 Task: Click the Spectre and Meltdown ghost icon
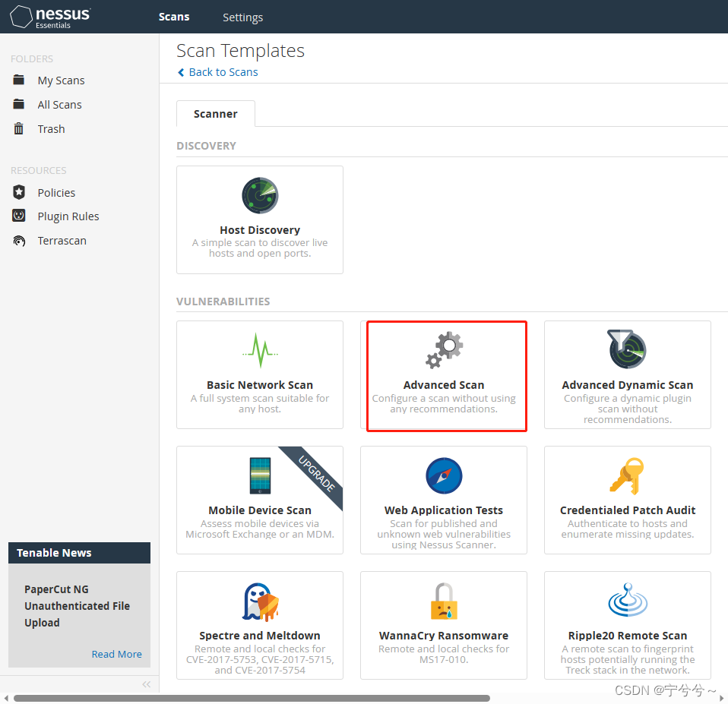(260, 602)
